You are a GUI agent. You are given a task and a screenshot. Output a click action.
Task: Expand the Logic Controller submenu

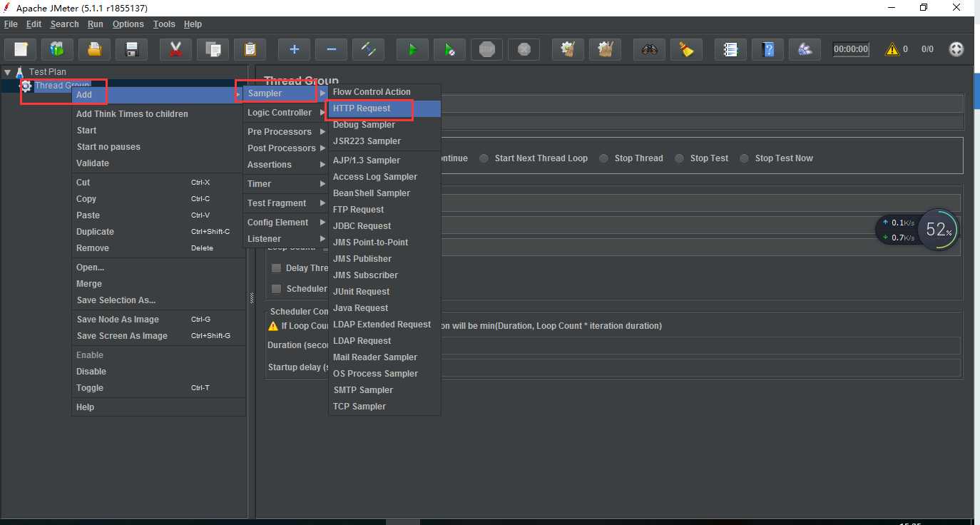pyautogui.click(x=285, y=113)
